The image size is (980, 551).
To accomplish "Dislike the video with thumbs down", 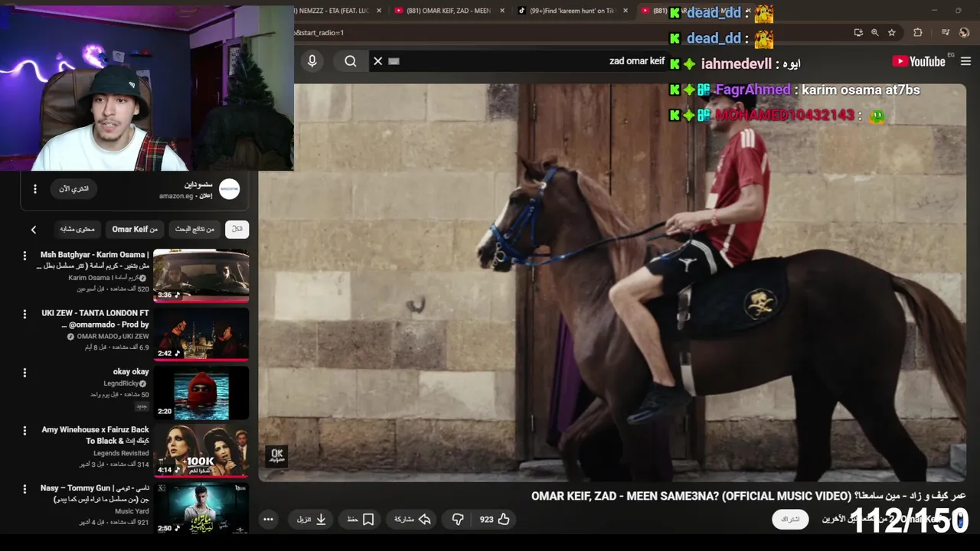I will click(458, 519).
